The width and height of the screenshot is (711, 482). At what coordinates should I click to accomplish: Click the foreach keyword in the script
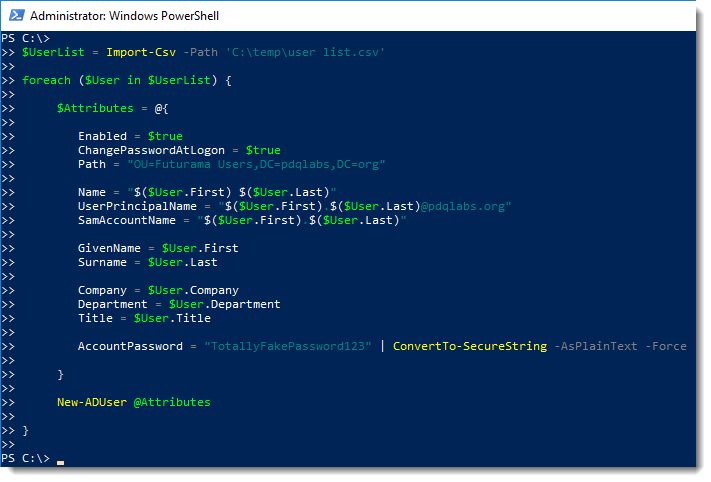click(46, 80)
